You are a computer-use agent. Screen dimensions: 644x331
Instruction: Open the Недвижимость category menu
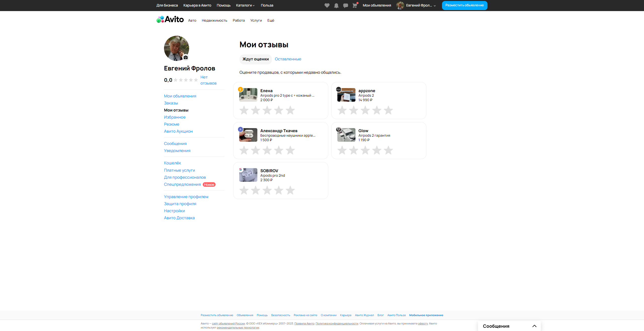214,20
